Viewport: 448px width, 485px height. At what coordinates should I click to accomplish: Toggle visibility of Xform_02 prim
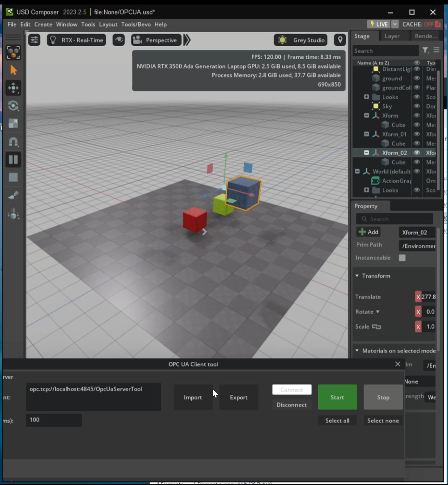tap(417, 153)
